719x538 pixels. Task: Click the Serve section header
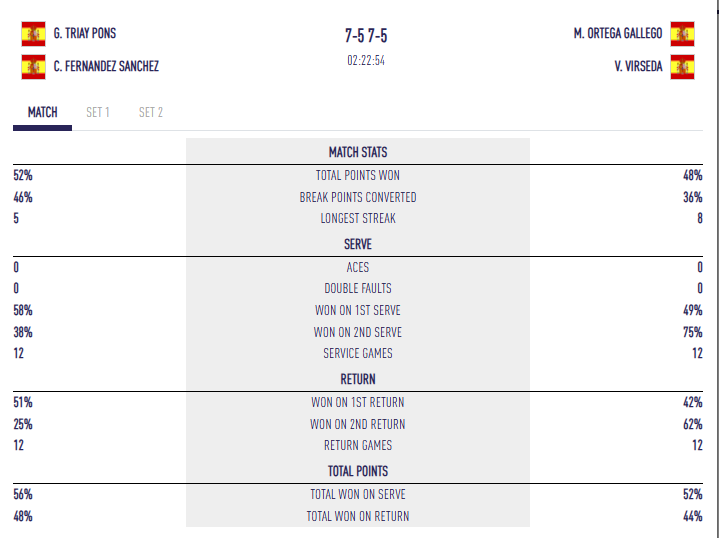pyautogui.click(x=358, y=244)
